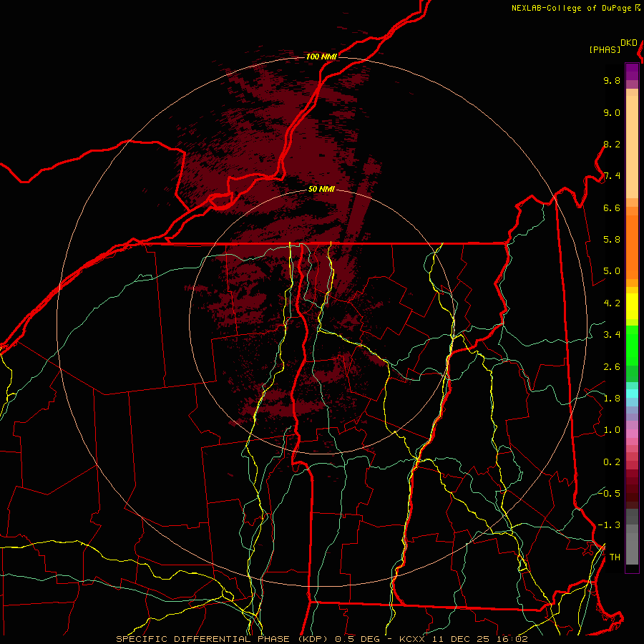Pick the bright green segment of the color bar

[632, 349]
